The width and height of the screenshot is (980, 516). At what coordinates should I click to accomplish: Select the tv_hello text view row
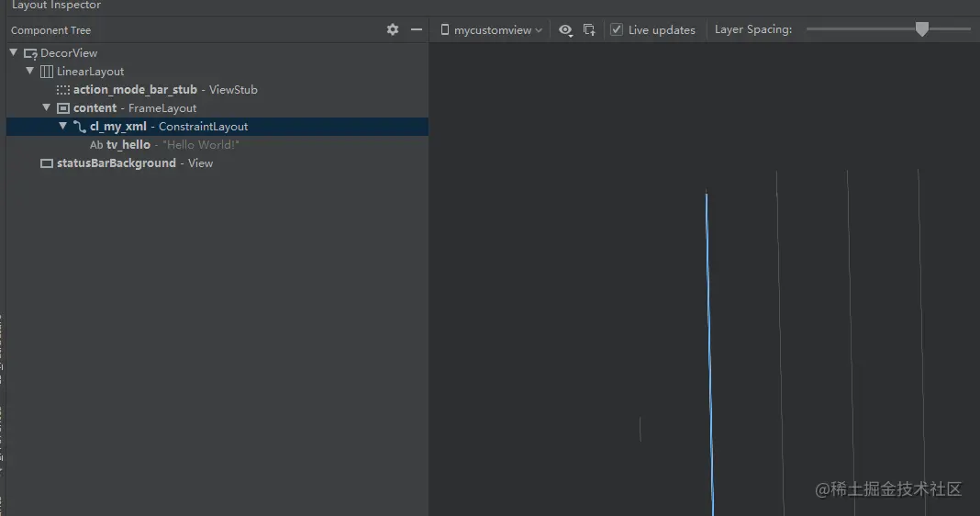coord(217,144)
